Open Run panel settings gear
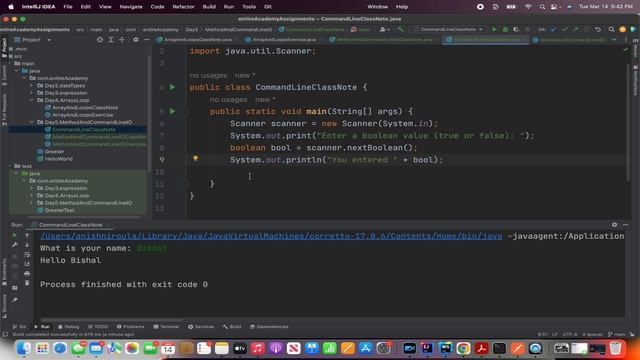The image size is (640, 360). [614, 224]
